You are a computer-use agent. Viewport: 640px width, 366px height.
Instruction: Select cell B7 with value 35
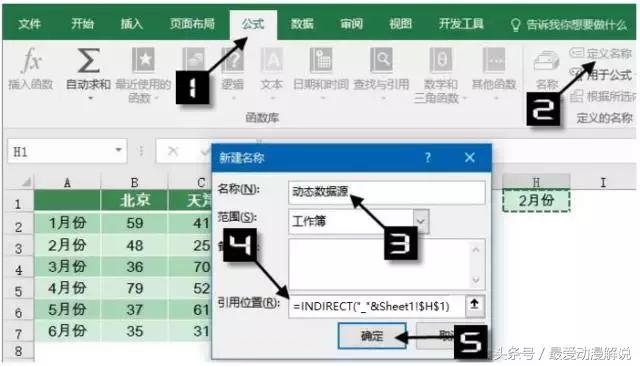[x=134, y=331]
